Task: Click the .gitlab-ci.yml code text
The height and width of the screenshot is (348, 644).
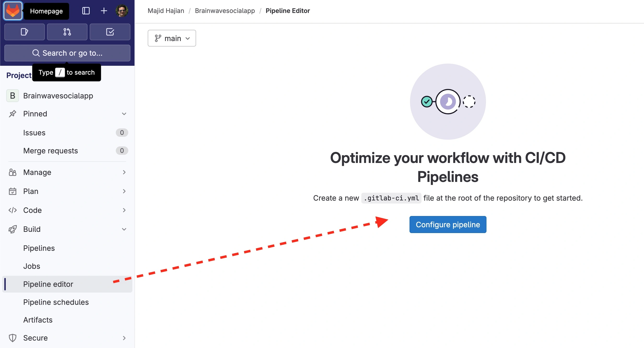Action: [391, 198]
